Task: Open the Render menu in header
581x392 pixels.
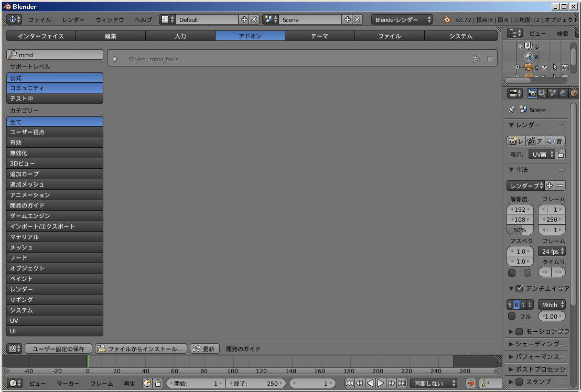Action: pos(73,19)
